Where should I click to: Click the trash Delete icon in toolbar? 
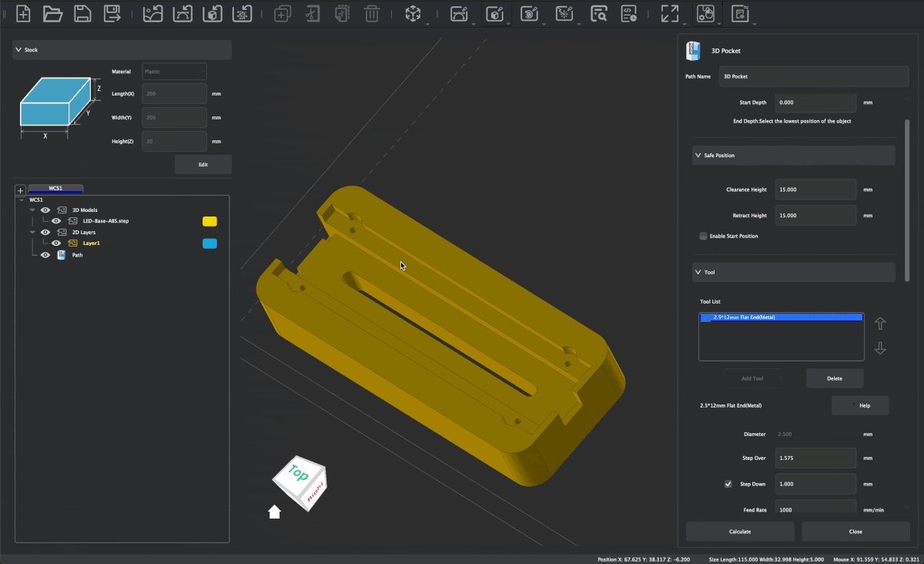371,13
